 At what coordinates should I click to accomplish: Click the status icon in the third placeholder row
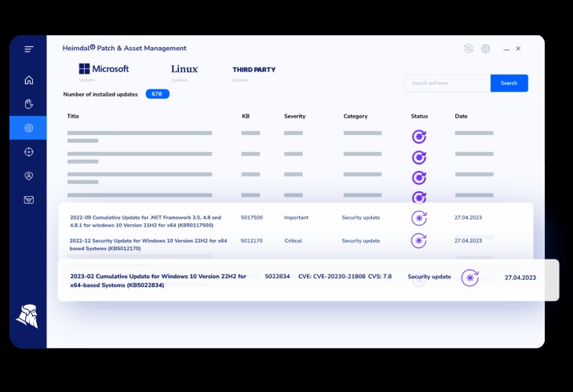pyautogui.click(x=419, y=178)
